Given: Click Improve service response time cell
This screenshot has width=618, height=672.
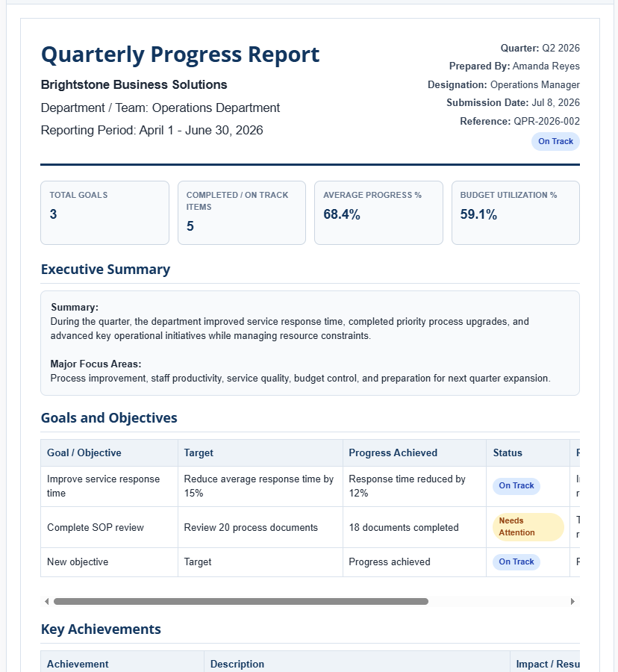Looking at the screenshot, I should [x=109, y=486].
